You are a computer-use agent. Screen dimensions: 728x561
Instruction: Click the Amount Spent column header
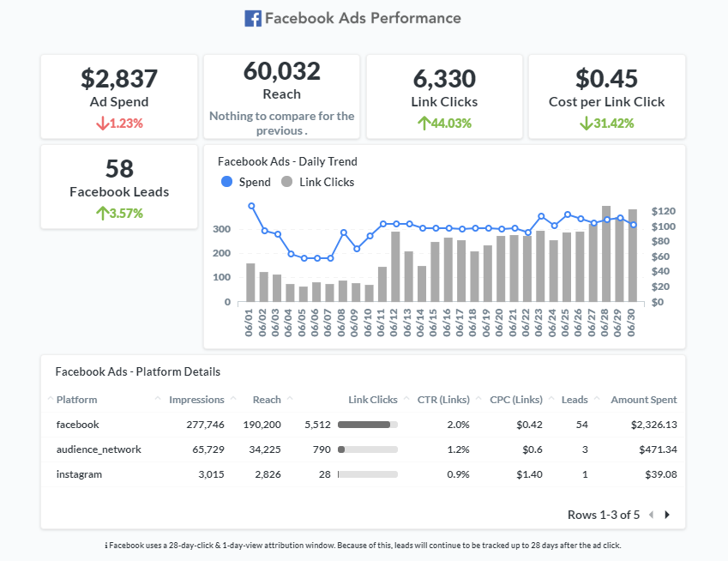pos(643,399)
